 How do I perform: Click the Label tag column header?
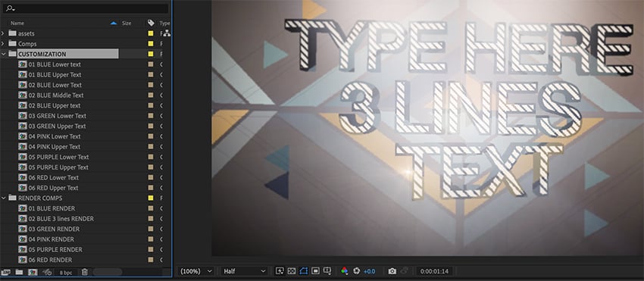pos(151,23)
